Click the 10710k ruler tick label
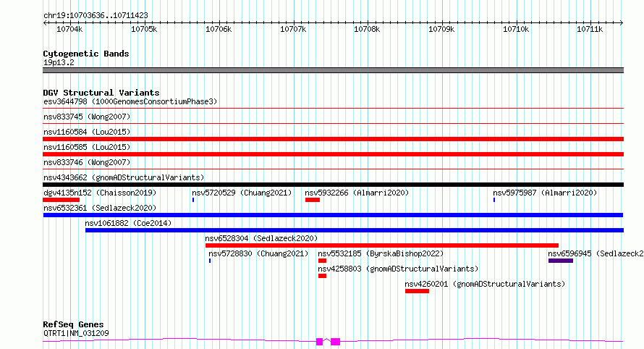This screenshot has height=349, width=644. [516, 29]
